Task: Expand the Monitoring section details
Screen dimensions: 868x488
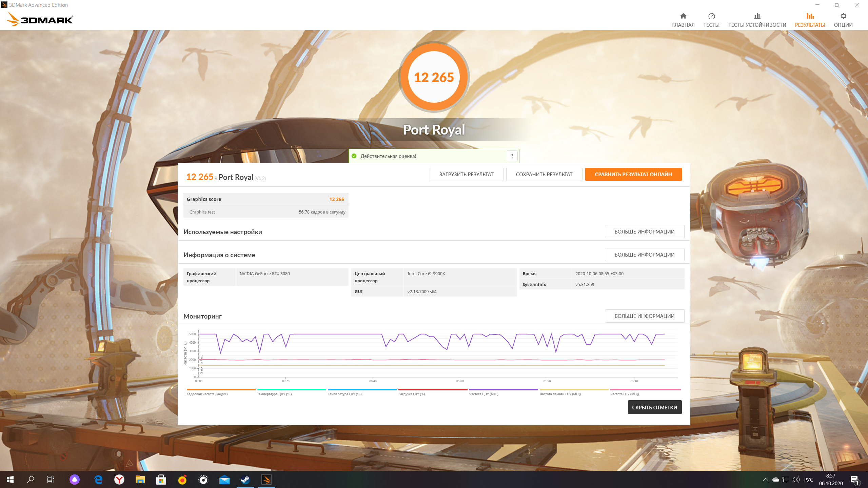Action: (644, 316)
